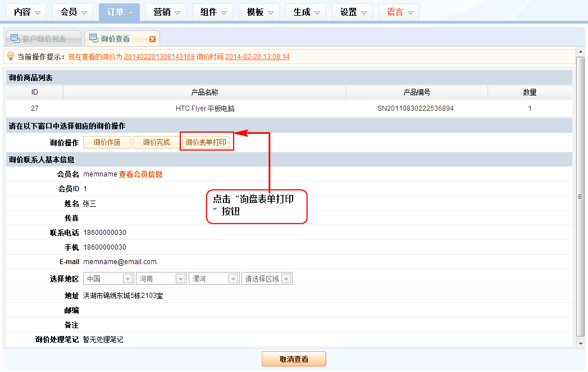Screen dimensions: 588x372
Task: Open the 语言 menu
Action: pyautogui.click(x=401, y=12)
